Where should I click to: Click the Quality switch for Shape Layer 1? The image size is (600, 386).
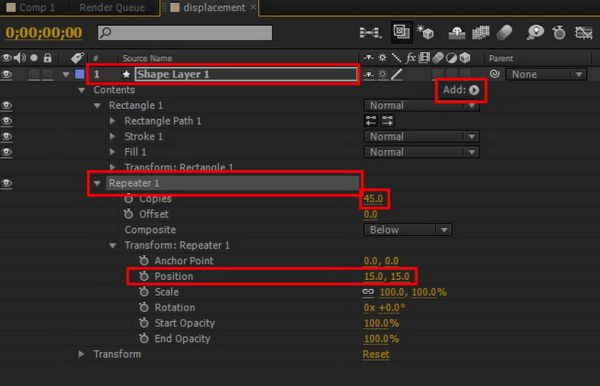pyautogui.click(x=397, y=74)
